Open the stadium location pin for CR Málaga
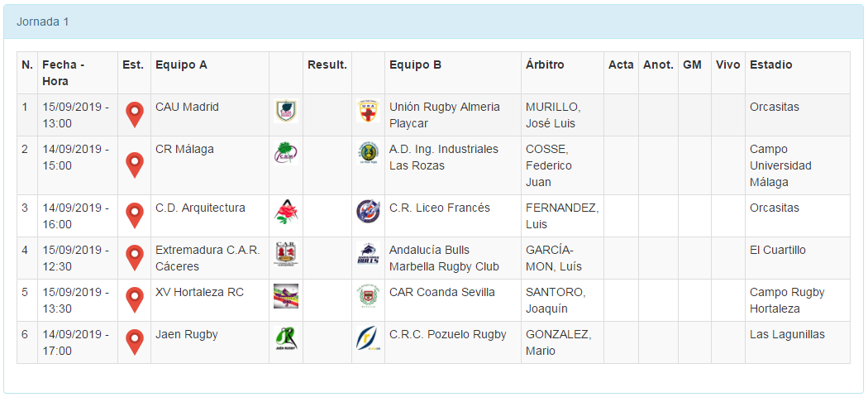 134,165
